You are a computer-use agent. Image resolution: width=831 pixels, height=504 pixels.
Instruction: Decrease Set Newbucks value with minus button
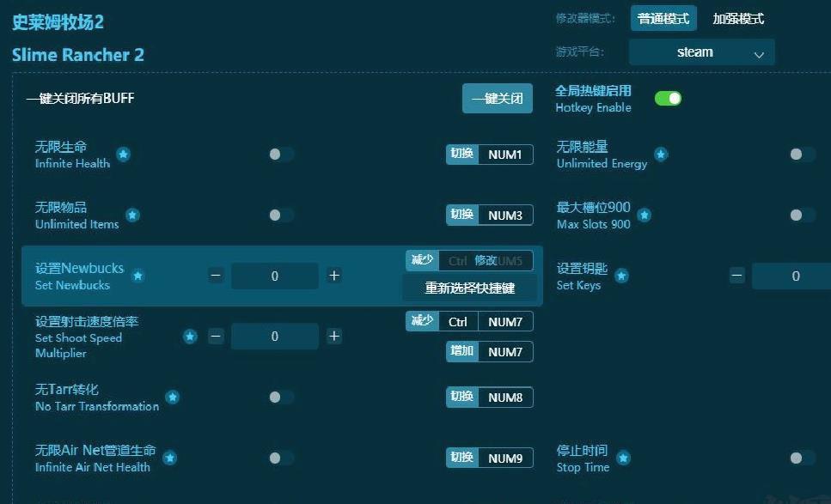click(216, 276)
